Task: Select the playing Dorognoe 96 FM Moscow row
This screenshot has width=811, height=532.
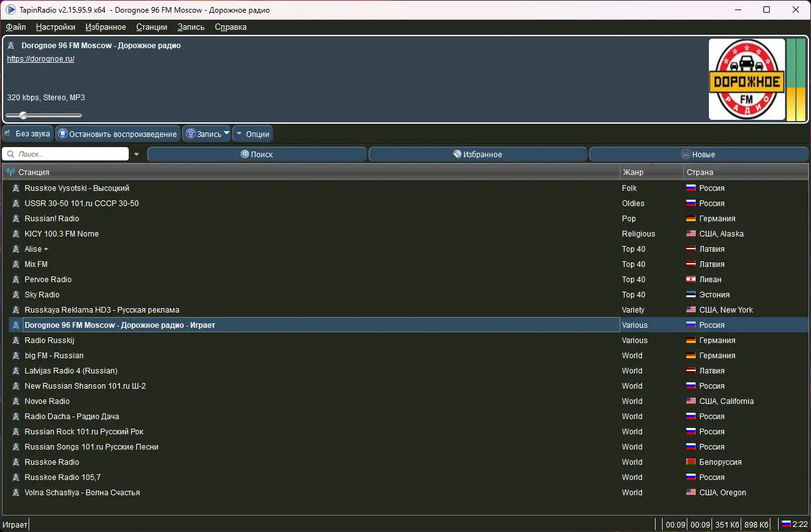Action: pos(408,325)
